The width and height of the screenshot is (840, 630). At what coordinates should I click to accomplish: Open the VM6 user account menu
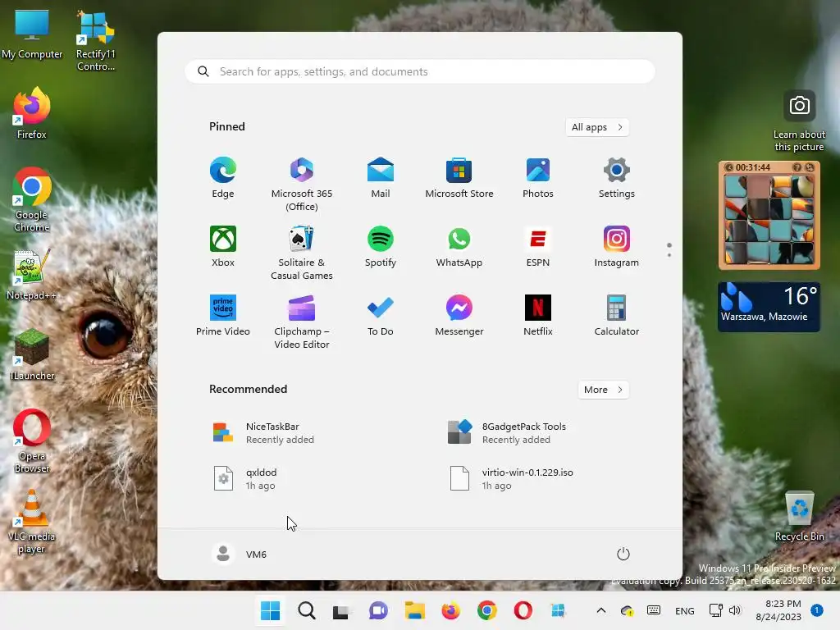[240, 554]
